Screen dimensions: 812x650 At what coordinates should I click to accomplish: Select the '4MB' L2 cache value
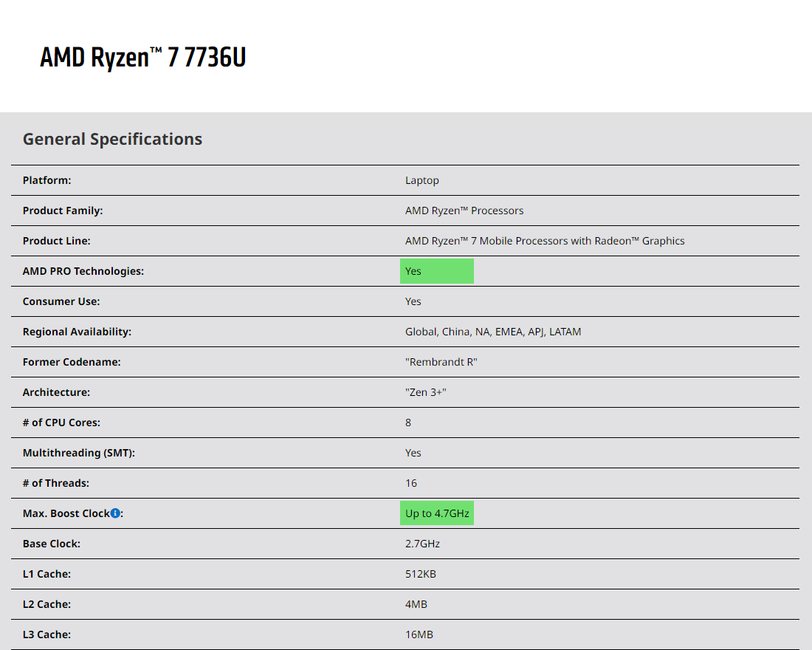point(416,604)
